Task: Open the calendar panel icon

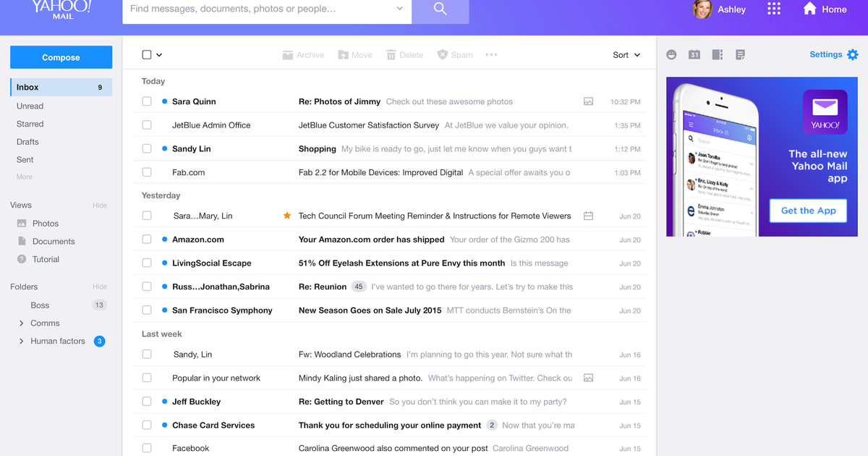Action: click(x=694, y=54)
